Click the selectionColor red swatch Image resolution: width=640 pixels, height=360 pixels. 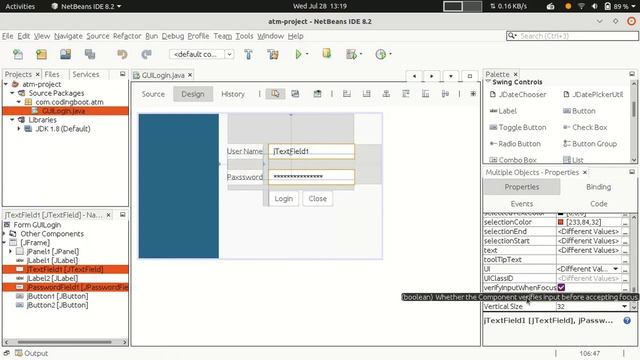tap(560, 222)
